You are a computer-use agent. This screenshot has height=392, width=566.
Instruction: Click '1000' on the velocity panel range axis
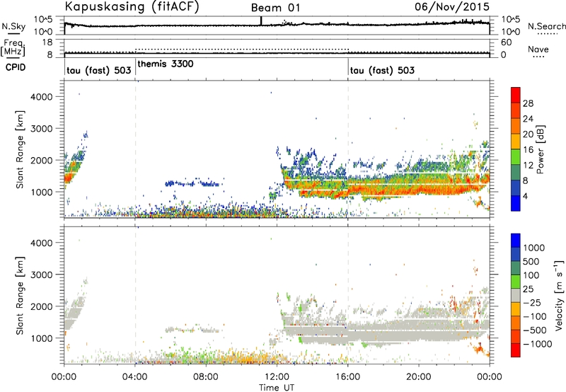click(41, 338)
